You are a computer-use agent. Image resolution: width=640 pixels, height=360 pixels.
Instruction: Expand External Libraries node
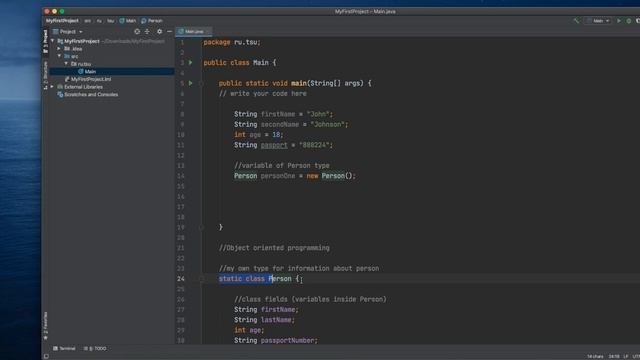[52, 87]
